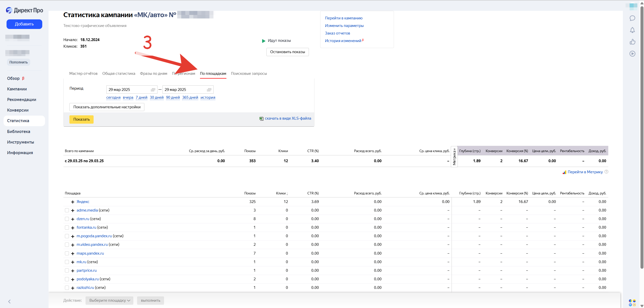Open the Фразы по дням tab
The height and width of the screenshot is (308, 644).
click(153, 74)
